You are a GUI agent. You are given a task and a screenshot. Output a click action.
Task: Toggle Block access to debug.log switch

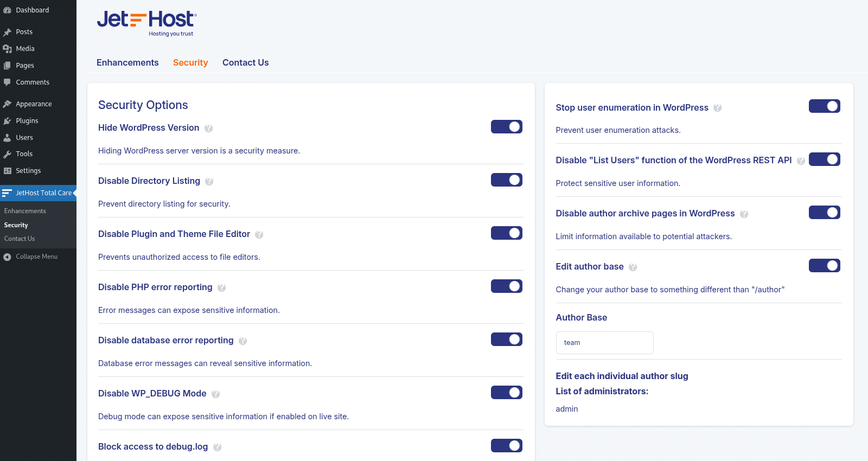(507, 446)
